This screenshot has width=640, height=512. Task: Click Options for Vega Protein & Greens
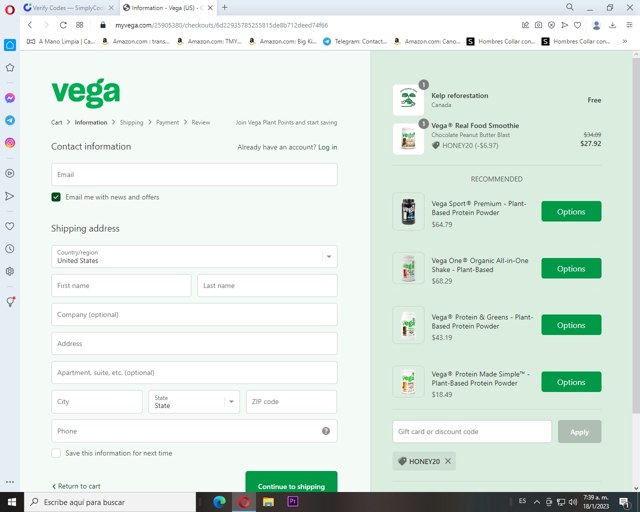[571, 325]
